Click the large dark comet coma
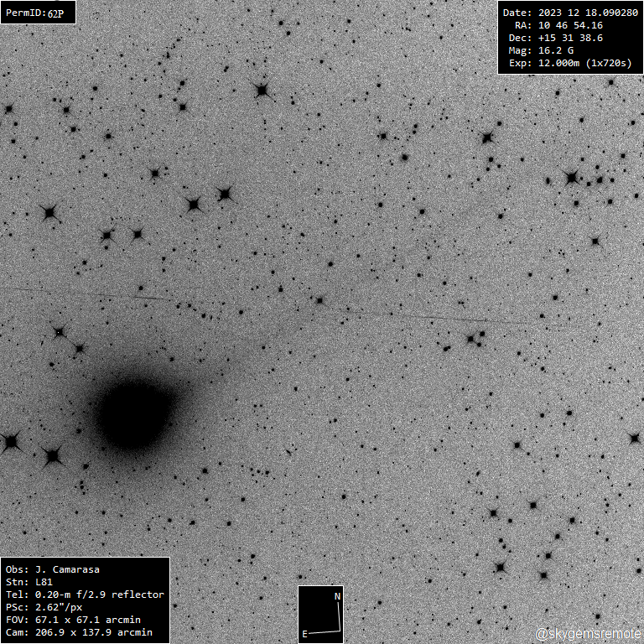 pos(135,415)
